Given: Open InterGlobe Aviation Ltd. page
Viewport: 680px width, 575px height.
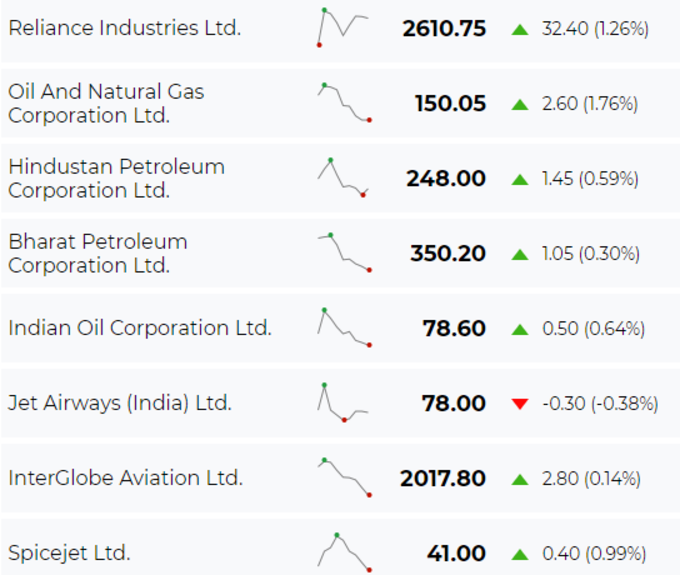Looking at the screenshot, I should (125, 478).
